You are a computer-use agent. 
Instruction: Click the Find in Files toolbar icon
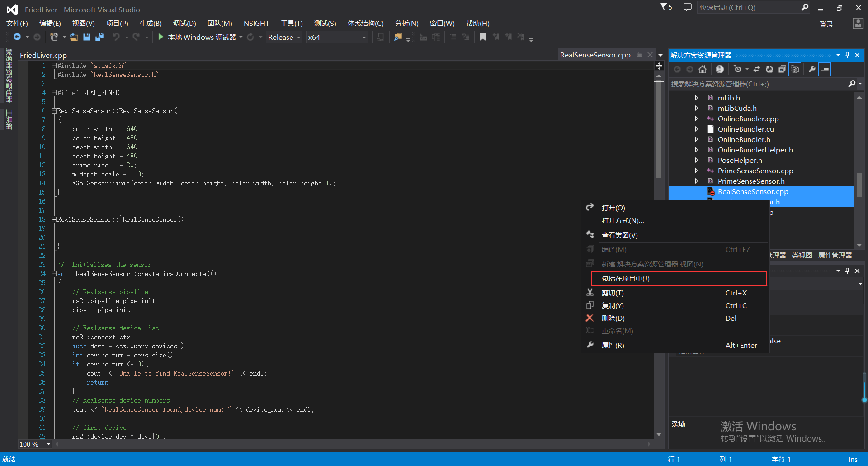pos(398,37)
